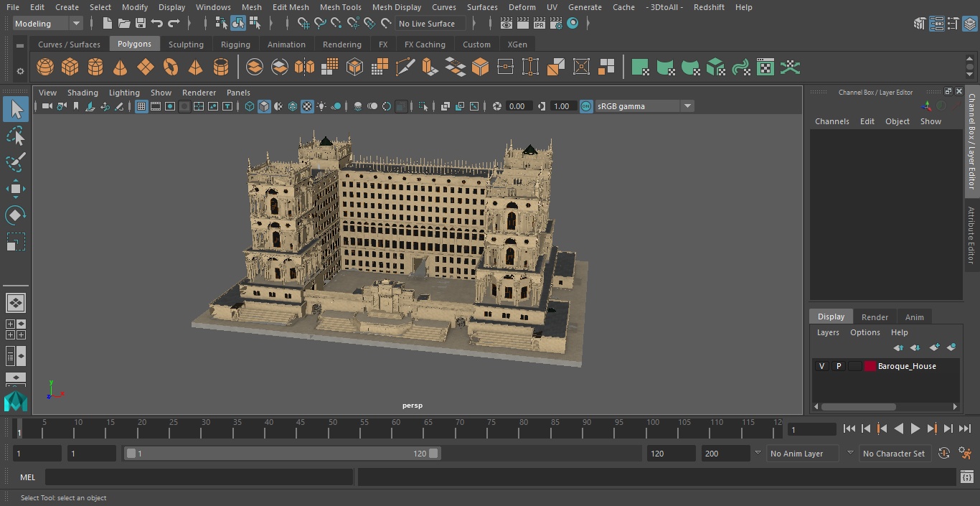Save the scene with floppy icon
This screenshot has height=506, width=980.
141,24
